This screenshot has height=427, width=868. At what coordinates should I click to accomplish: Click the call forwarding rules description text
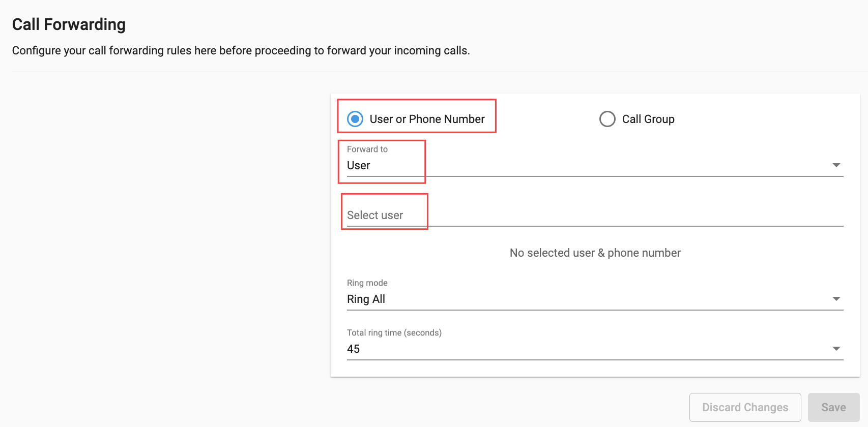tap(241, 50)
